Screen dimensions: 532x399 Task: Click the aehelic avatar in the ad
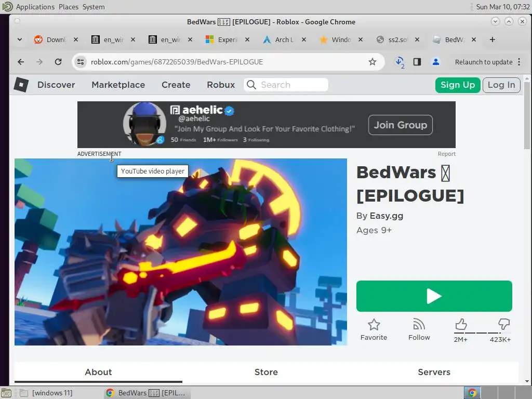[144, 124]
